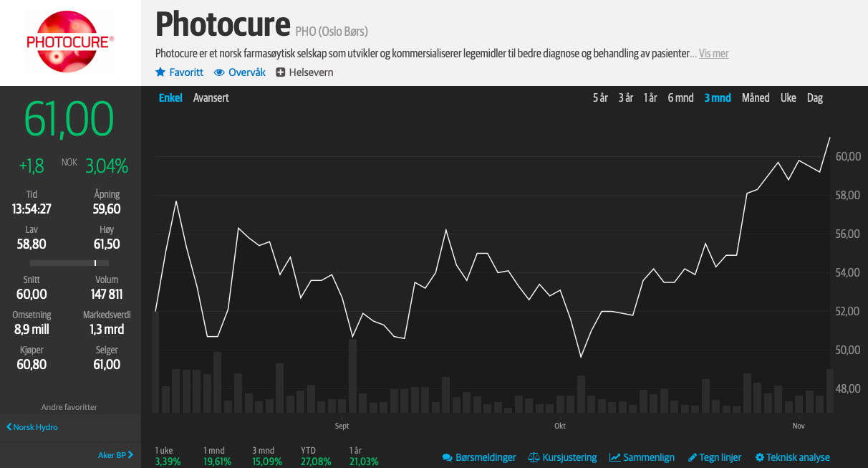868x468 pixels.
Task: Click the Snitt value 60,00
Action: (x=32, y=295)
